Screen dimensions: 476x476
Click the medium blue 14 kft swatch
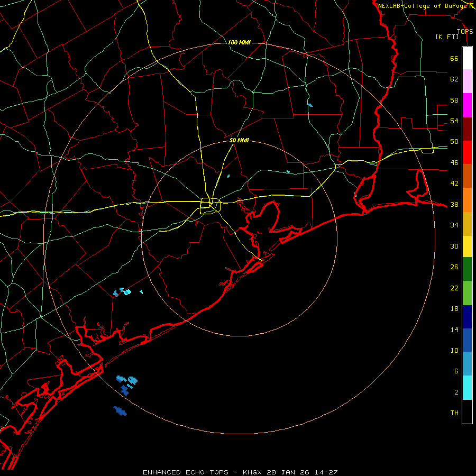click(x=467, y=340)
